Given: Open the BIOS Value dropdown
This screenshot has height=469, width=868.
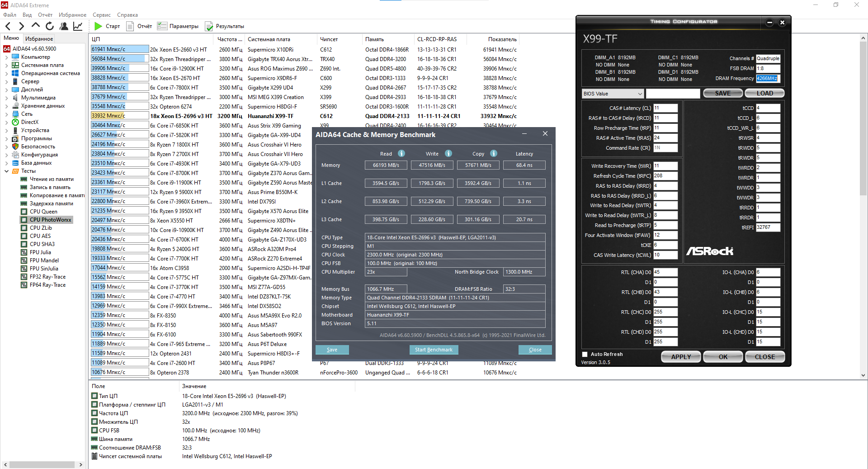Looking at the screenshot, I should tap(613, 94).
